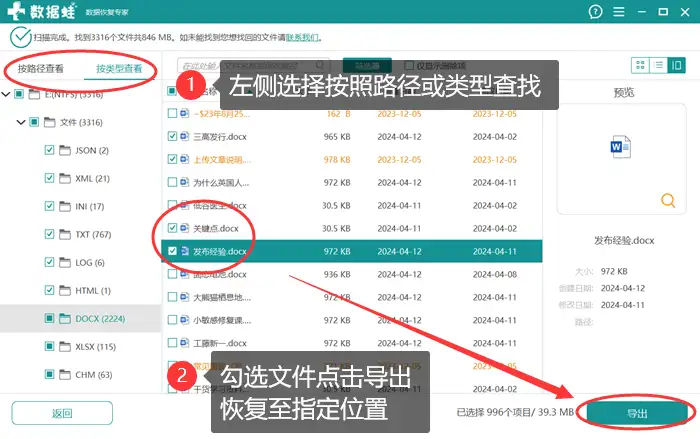
Task: Click the 162 B size cell
Action: (338, 114)
